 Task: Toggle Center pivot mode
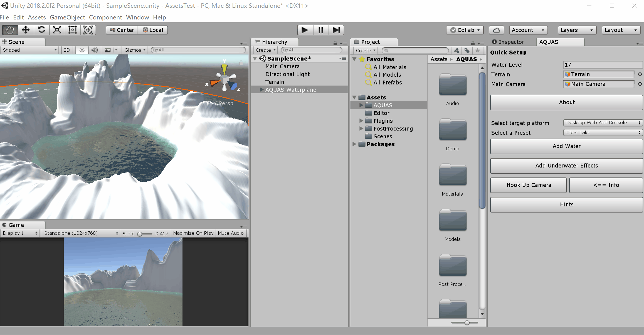[122, 30]
